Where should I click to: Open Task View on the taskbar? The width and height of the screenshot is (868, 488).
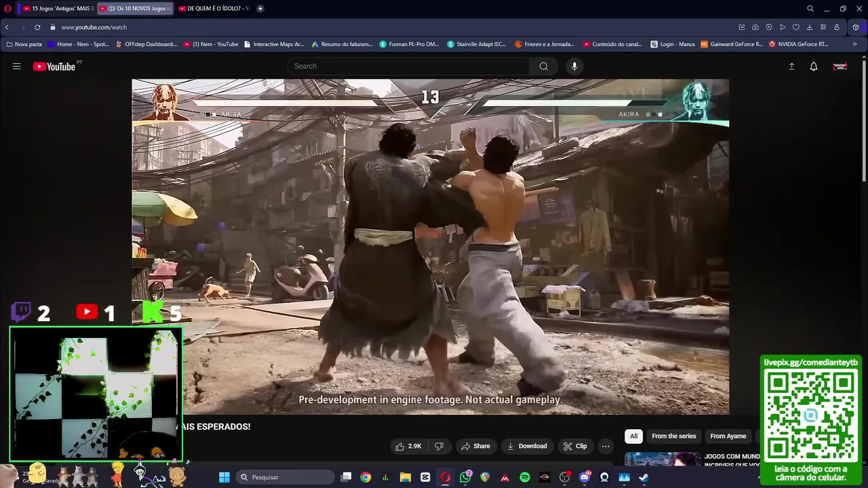[346, 477]
